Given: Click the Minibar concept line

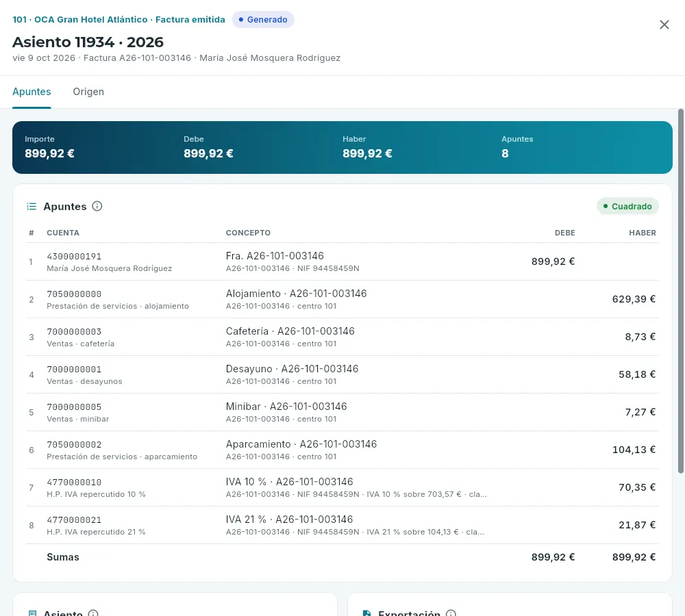Looking at the screenshot, I should 286,406.
